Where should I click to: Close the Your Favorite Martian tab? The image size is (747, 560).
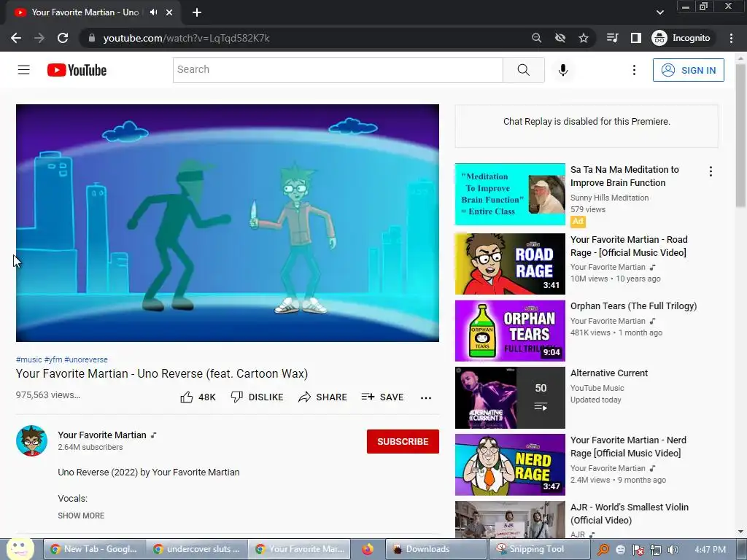tap(169, 12)
